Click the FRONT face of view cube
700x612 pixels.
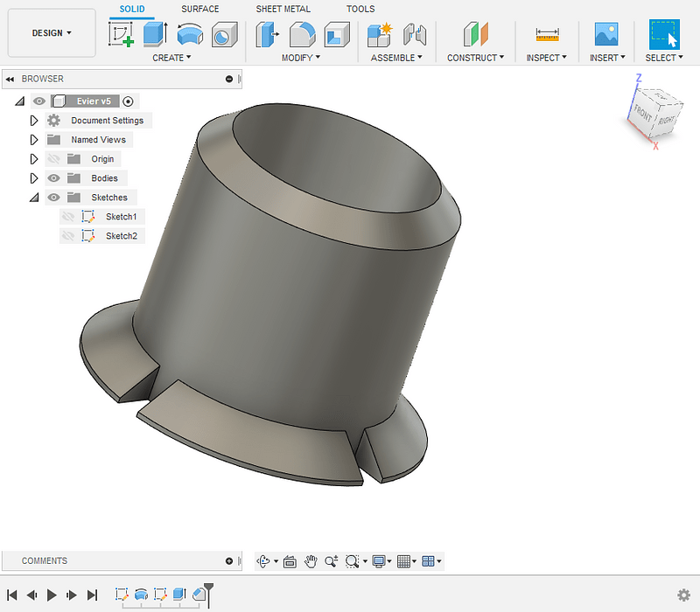click(x=643, y=115)
